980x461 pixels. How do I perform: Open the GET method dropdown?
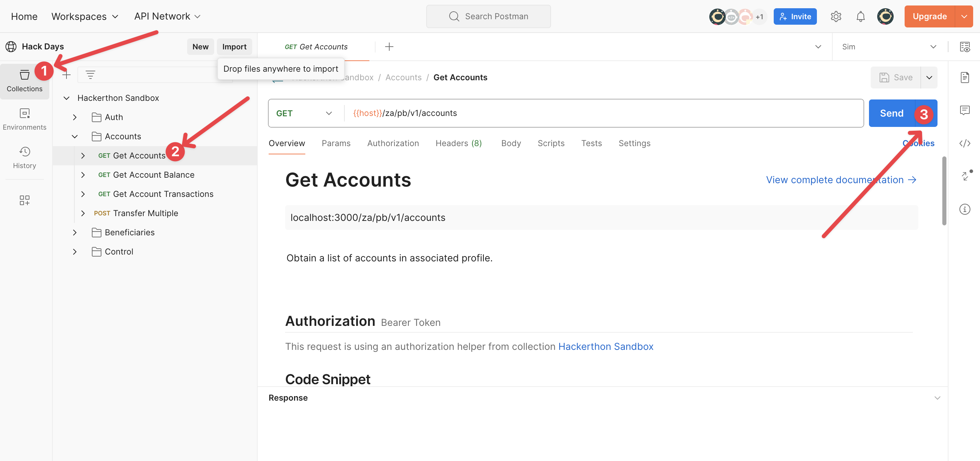pos(304,113)
